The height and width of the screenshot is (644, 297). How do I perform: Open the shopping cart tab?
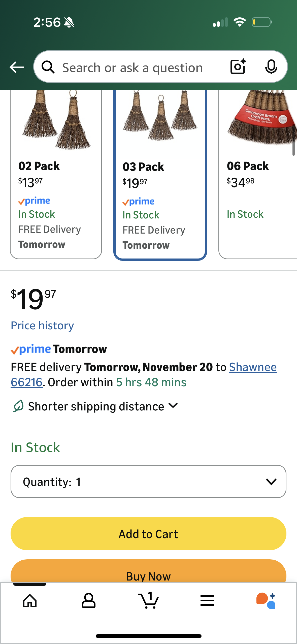(x=148, y=600)
